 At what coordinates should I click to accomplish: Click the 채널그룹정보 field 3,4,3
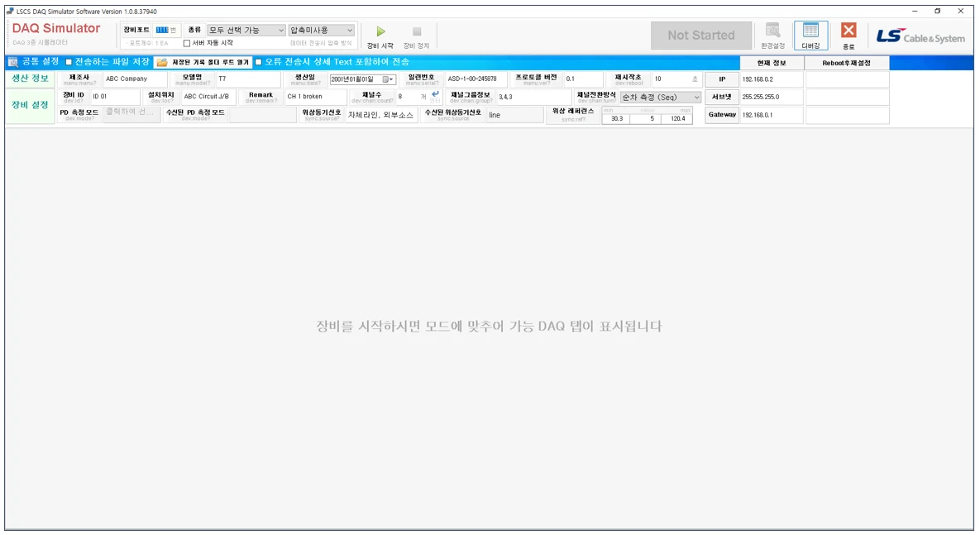point(533,97)
